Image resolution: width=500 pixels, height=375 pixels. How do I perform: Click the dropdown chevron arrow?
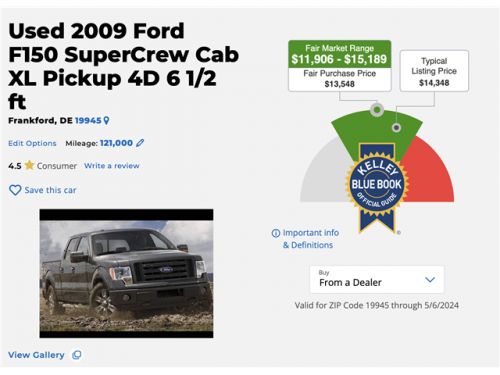pos(430,280)
